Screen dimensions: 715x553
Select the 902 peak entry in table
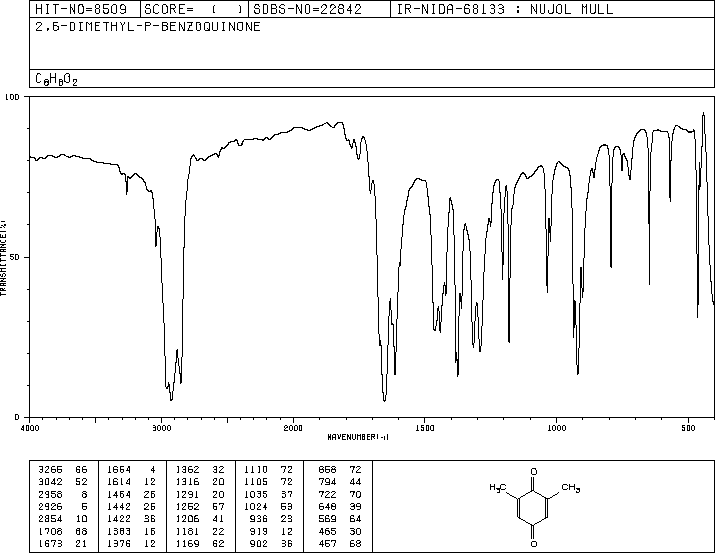click(x=272, y=544)
